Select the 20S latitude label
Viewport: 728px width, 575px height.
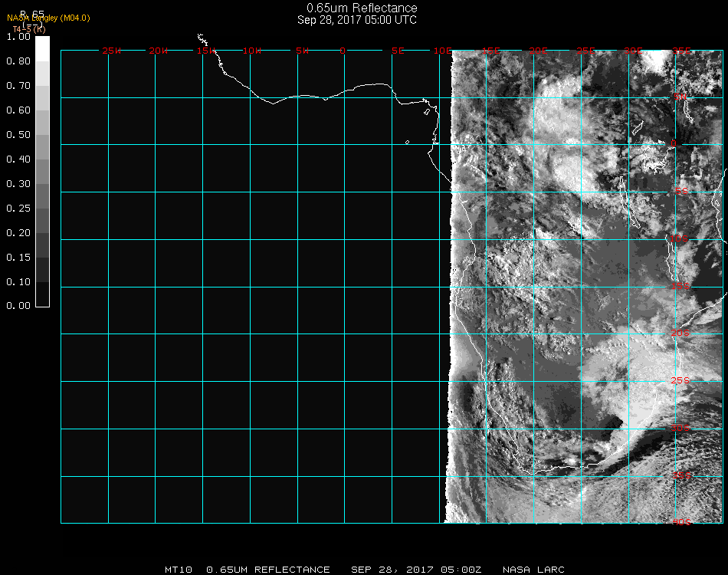tap(680, 333)
